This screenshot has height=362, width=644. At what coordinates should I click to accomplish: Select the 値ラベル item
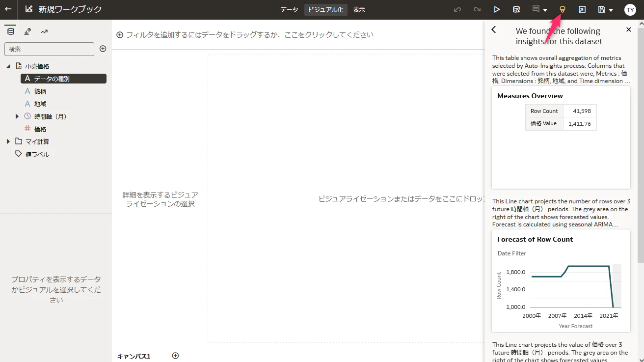pyautogui.click(x=37, y=154)
